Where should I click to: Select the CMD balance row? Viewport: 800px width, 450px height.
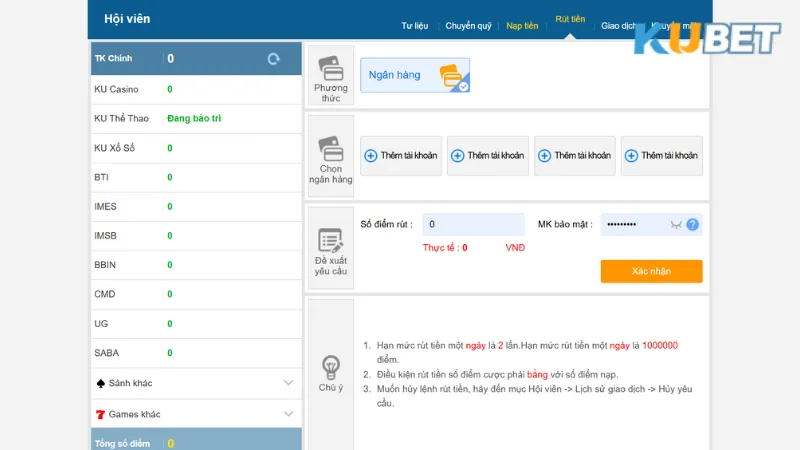[x=196, y=294]
